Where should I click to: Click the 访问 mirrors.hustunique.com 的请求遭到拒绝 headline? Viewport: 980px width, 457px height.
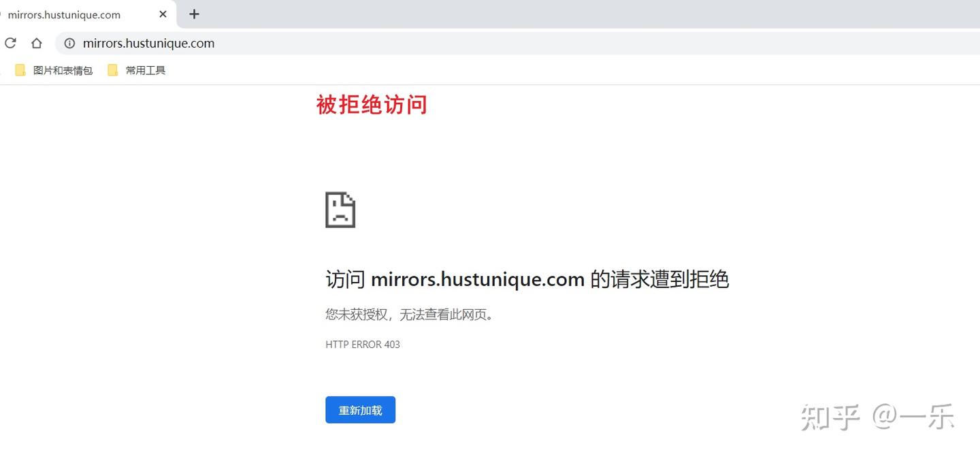(x=527, y=279)
